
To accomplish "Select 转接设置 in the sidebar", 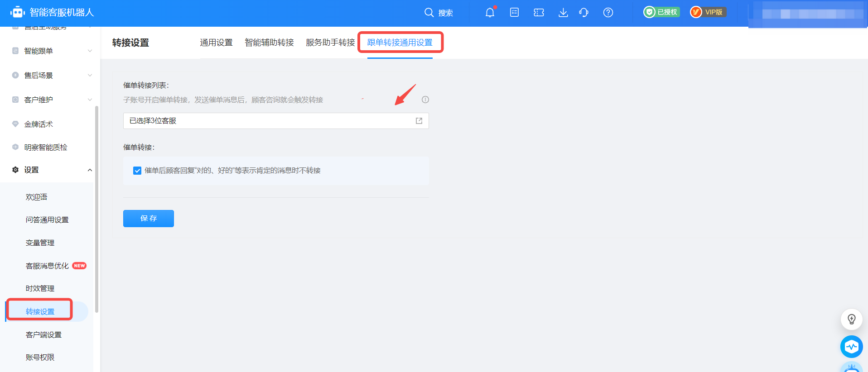I will 40,312.
